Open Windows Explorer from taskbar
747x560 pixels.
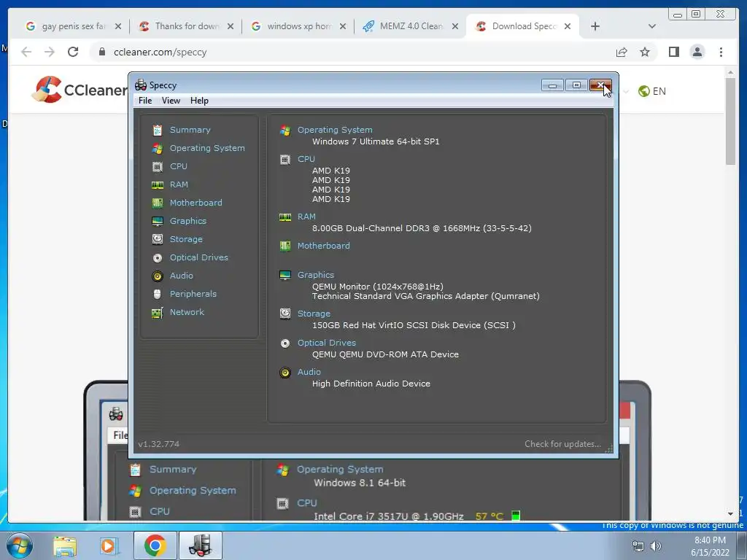(65, 545)
